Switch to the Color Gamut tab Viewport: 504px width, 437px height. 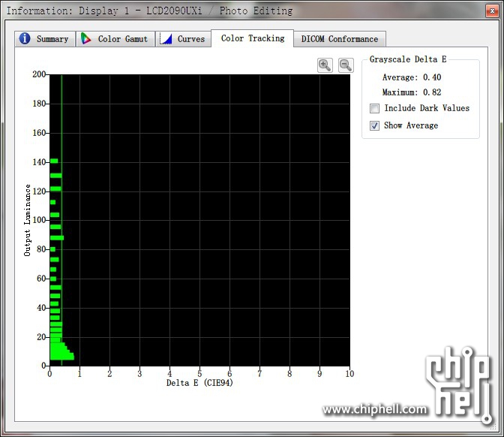point(115,39)
